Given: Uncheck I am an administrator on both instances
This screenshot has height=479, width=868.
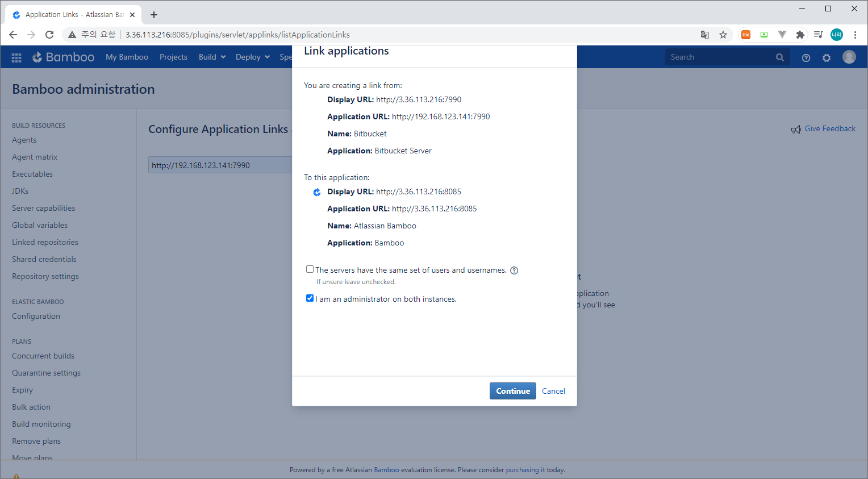Looking at the screenshot, I should pyautogui.click(x=310, y=298).
